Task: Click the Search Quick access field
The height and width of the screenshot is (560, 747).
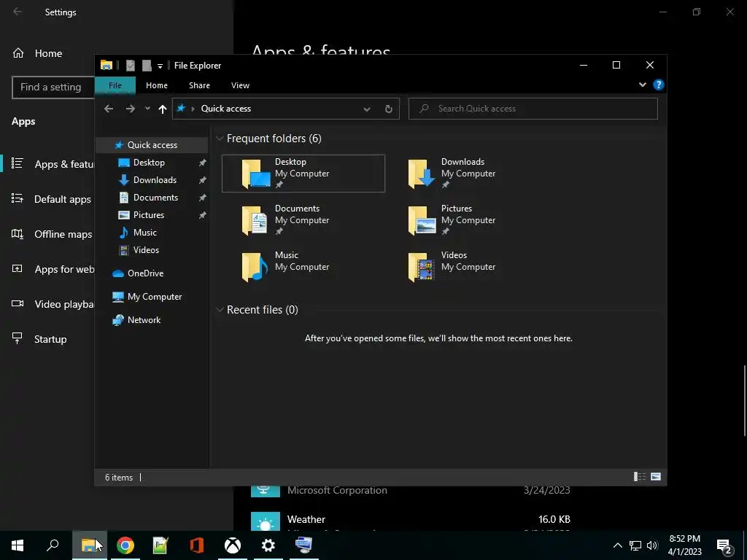Action: point(533,109)
